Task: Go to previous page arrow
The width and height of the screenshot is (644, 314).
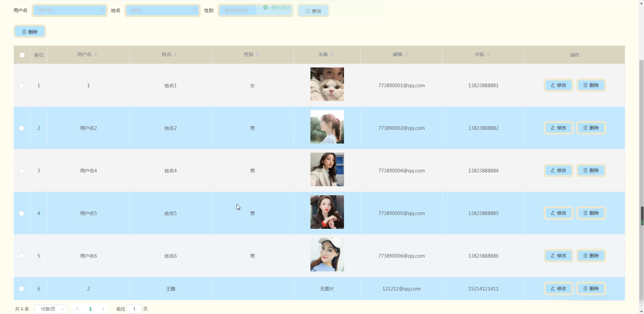Action: click(x=78, y=309)
